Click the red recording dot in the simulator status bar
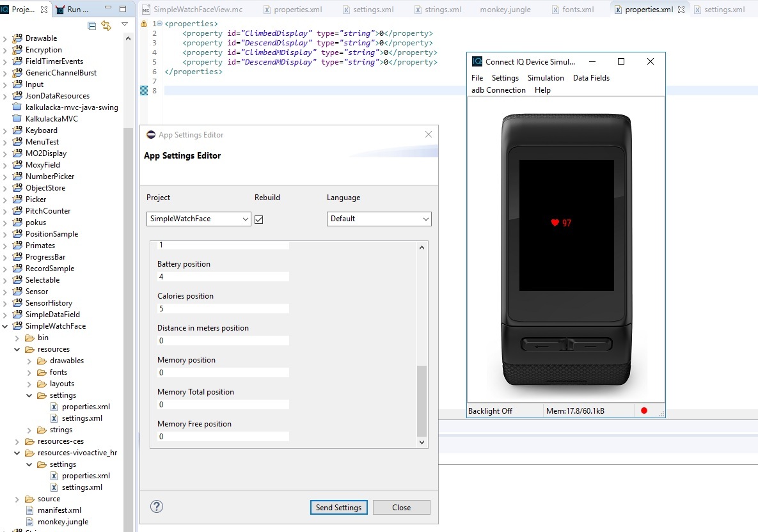 (644, 411)
